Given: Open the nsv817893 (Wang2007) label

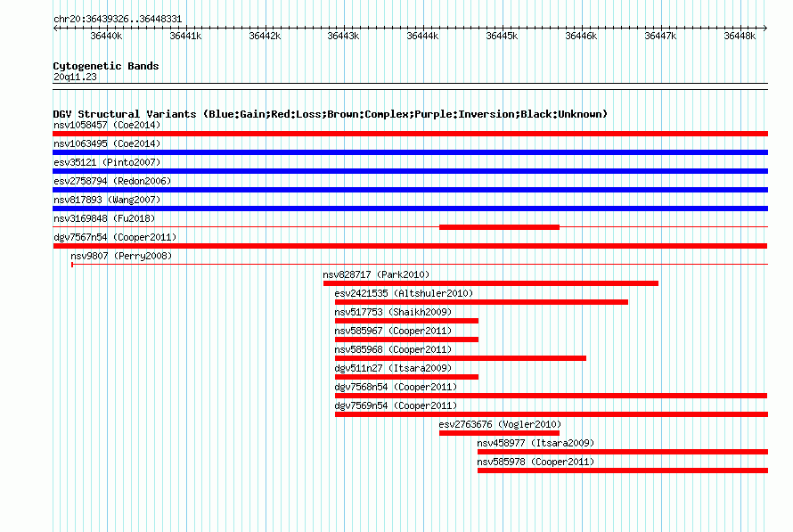Looking at the screenshot, I should [107, 200].
